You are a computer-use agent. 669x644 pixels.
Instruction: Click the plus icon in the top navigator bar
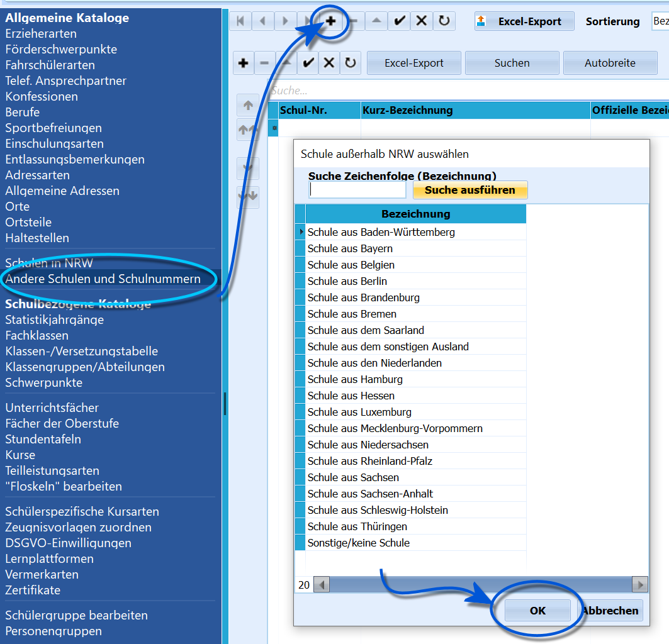point(330,21)
